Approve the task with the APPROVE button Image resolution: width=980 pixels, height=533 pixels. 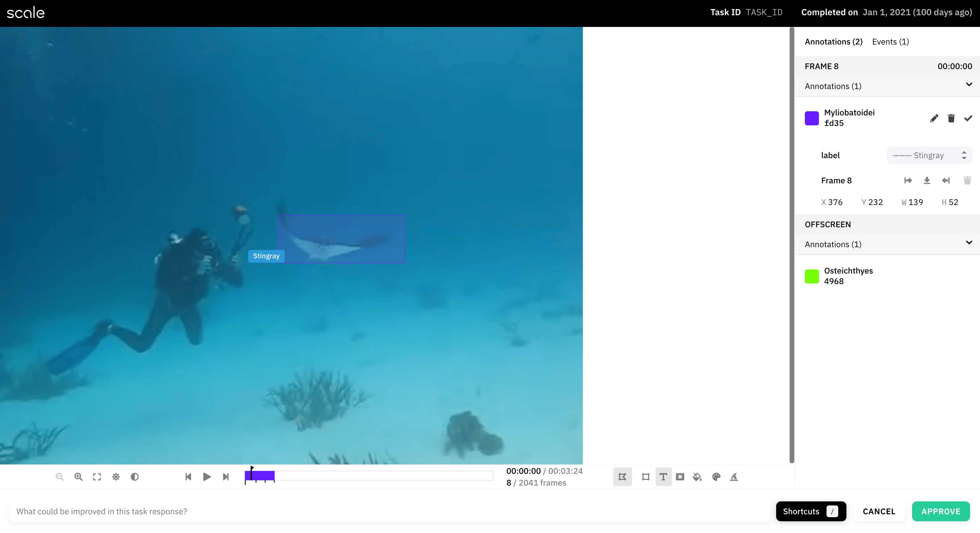[x=941, y=511]
